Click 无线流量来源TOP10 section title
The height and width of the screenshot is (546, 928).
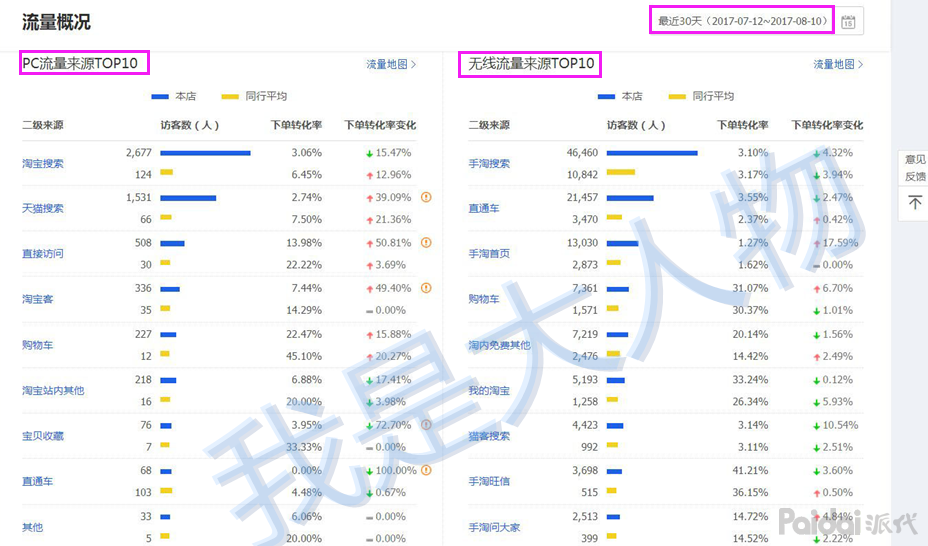click(x=531, y=63)
